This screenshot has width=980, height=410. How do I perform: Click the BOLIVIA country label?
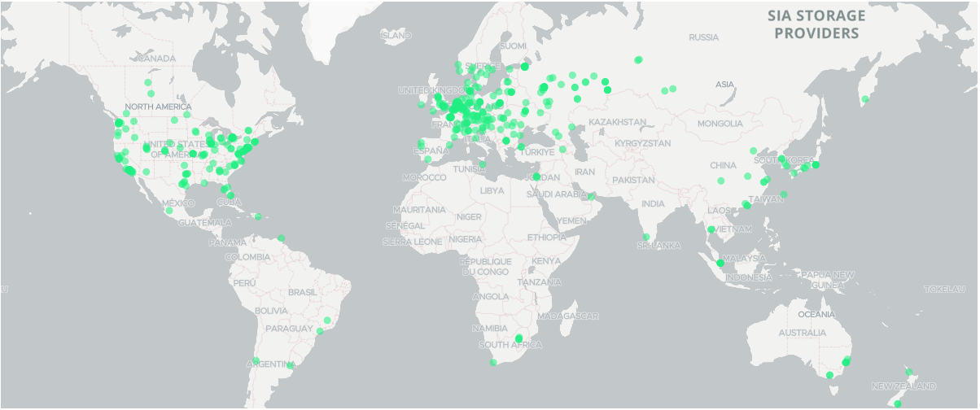coord(270,311)
